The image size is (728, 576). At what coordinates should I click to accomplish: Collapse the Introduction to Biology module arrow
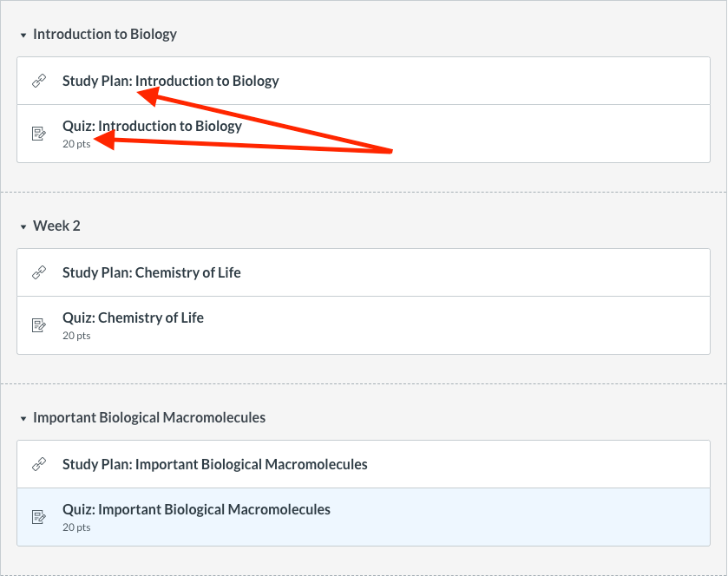click(23, 36)
